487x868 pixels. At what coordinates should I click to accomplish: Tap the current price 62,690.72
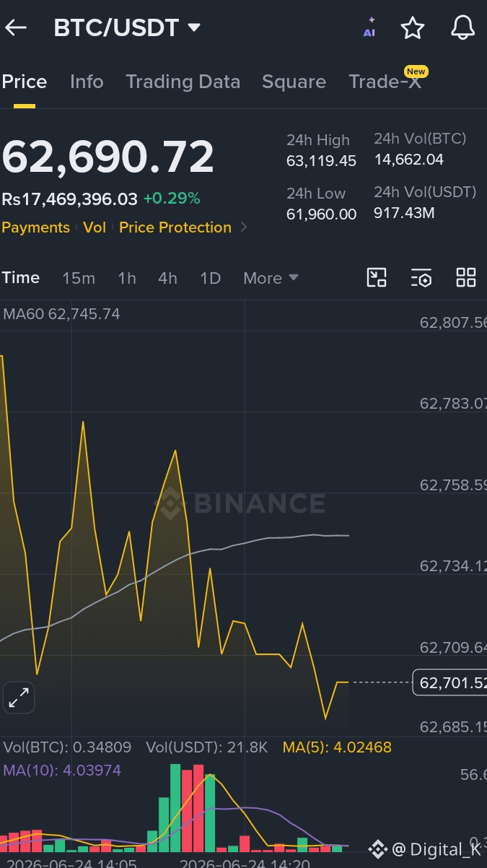(108, 157)
